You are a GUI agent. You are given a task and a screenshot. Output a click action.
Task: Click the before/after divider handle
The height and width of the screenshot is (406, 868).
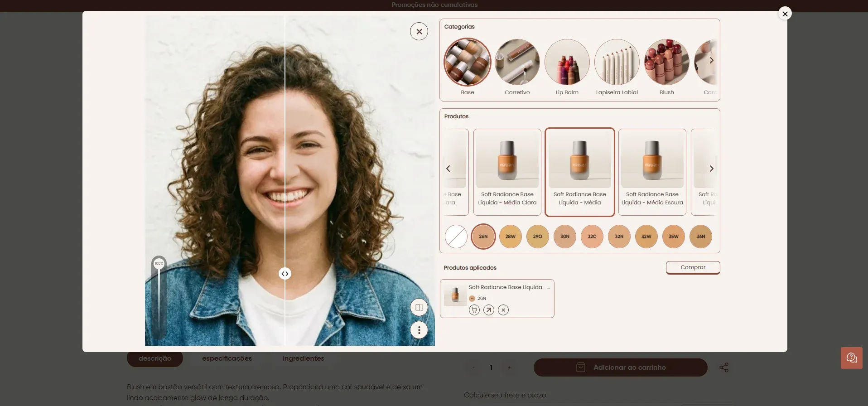(285, 274)
